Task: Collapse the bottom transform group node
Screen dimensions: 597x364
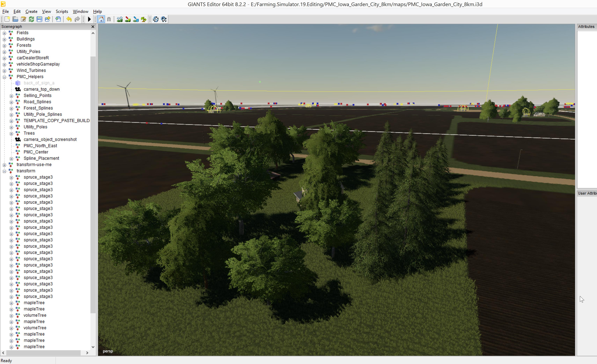Action: coord(4,171)
